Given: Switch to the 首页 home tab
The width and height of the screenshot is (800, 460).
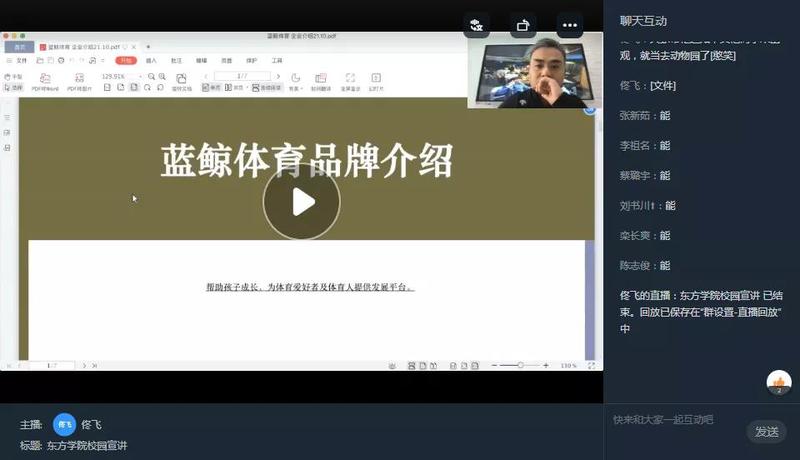Looking at the screenshot, I should [x=19, y=47].
